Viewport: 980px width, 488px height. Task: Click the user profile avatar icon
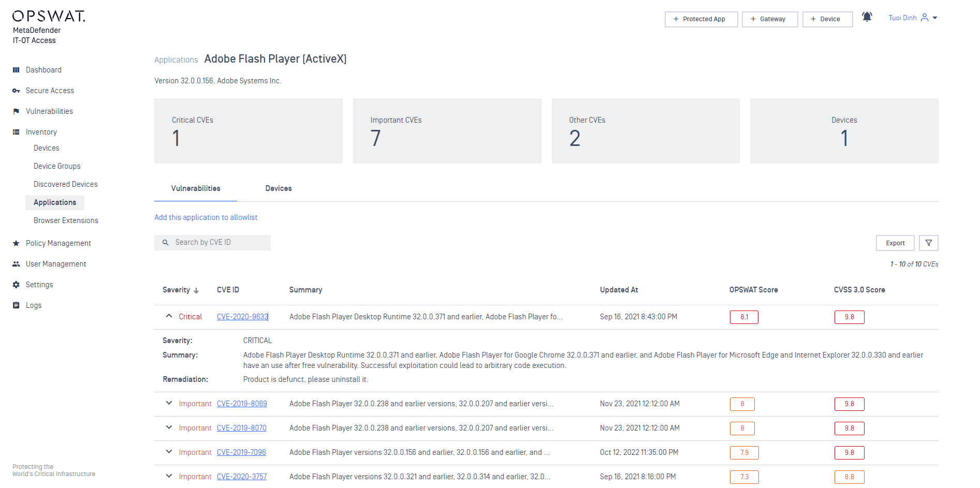925,18
